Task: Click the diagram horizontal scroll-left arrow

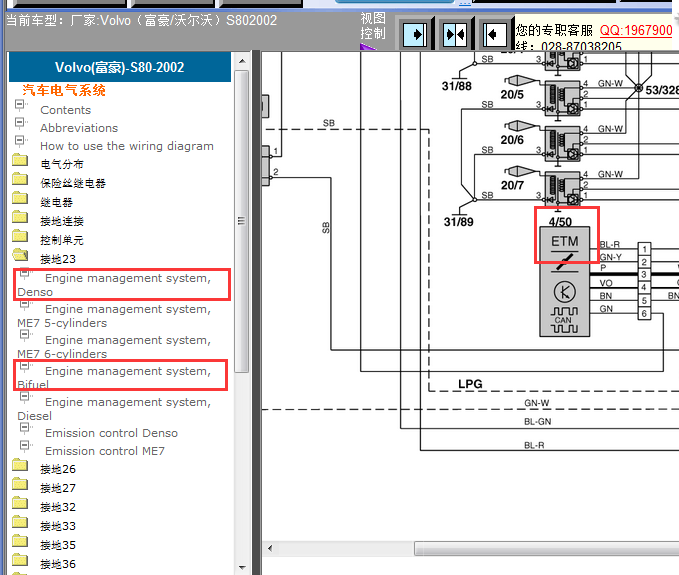Action: (x=270, y=549)
